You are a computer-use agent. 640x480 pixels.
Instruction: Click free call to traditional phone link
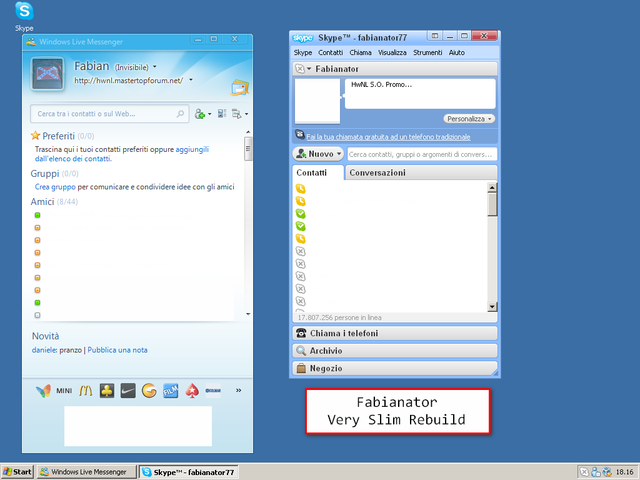click(389, 137)
